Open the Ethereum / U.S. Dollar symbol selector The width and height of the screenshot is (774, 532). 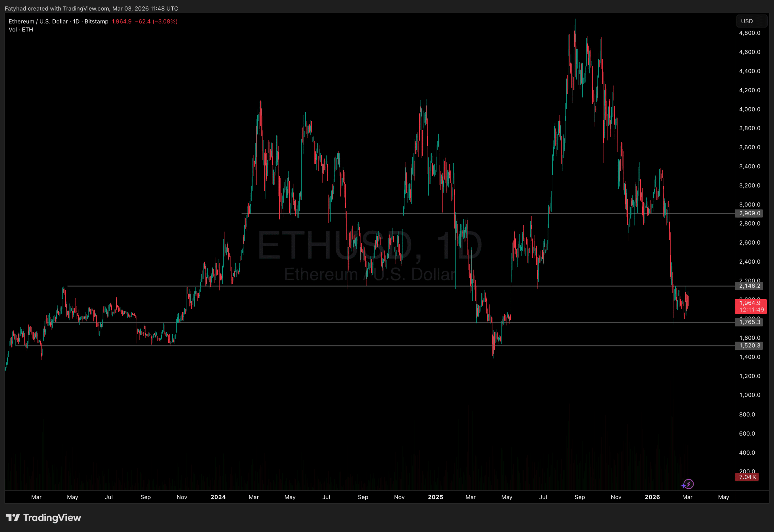coord(37,21)
